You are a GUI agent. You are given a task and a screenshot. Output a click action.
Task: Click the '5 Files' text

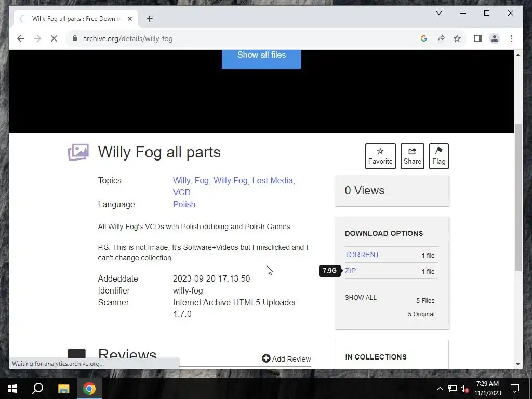(x=425, y=301)
